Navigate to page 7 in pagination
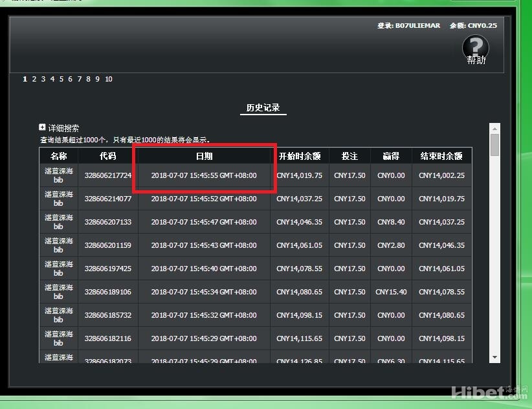The image size is (532, 409). (80, 79)
